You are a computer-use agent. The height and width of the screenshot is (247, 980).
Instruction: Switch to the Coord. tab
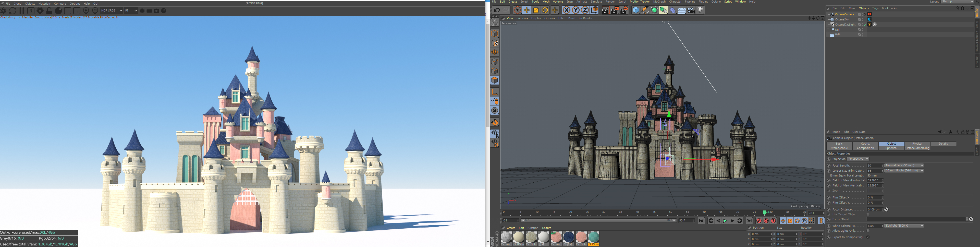click(865, 144)
